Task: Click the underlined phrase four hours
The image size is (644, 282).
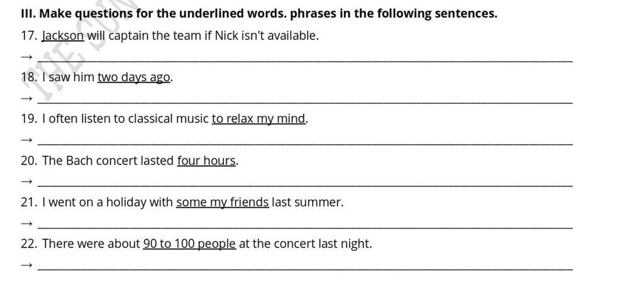Action: 206,161
